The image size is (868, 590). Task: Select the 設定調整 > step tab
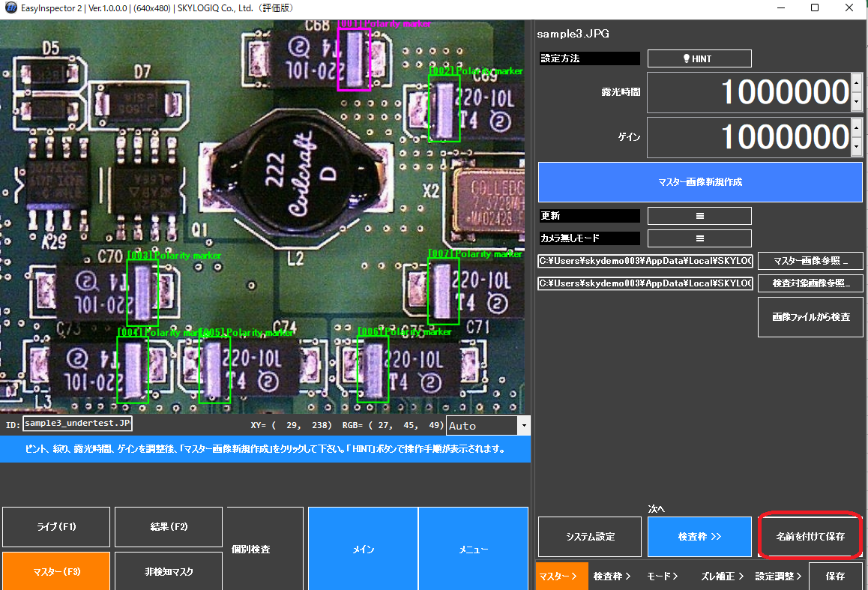tap(778, 577)
